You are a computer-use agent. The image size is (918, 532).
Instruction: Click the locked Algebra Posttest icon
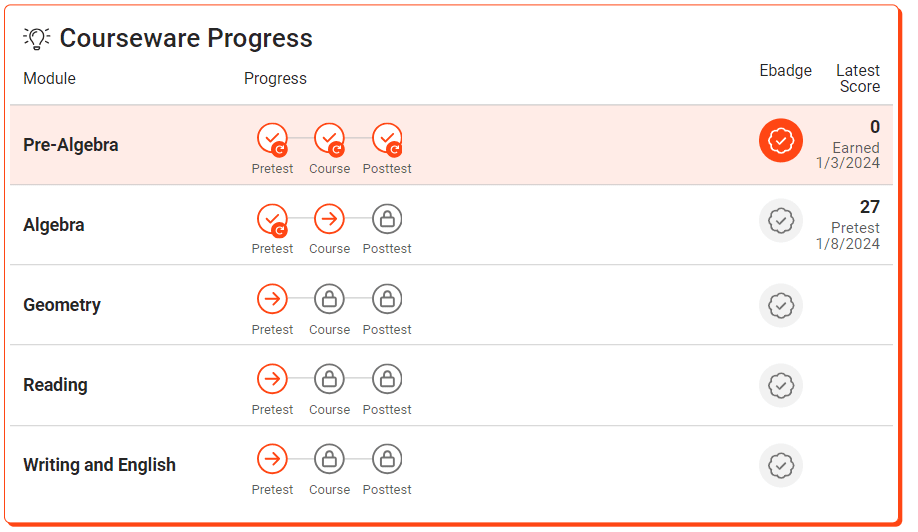pyautogui.click(x=387, y=219)
